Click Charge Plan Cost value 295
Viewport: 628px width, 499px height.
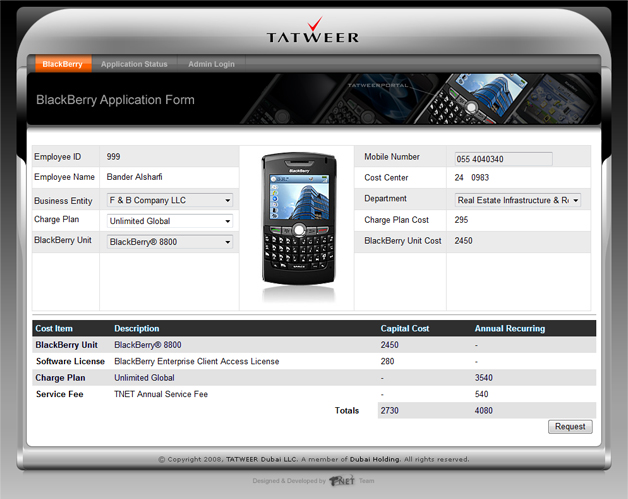coord(461,220)
